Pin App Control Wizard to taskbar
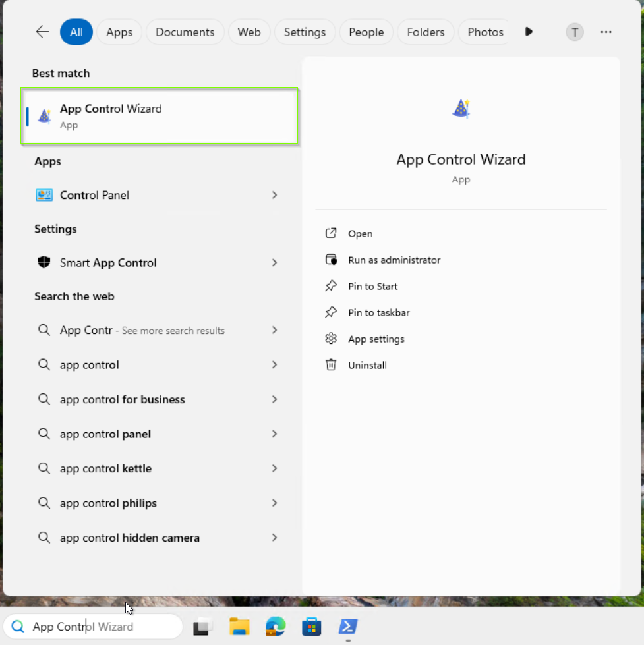644x645 pixels. click(378, 312)
